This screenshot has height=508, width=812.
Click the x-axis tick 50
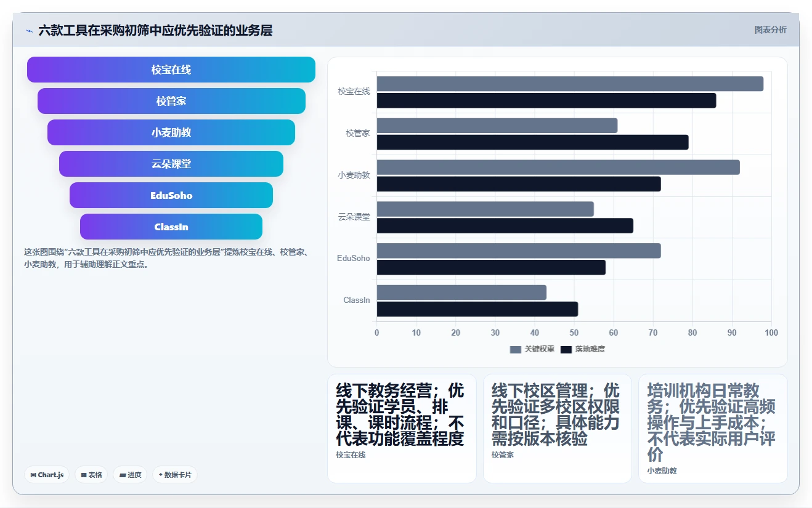(574, 333)
